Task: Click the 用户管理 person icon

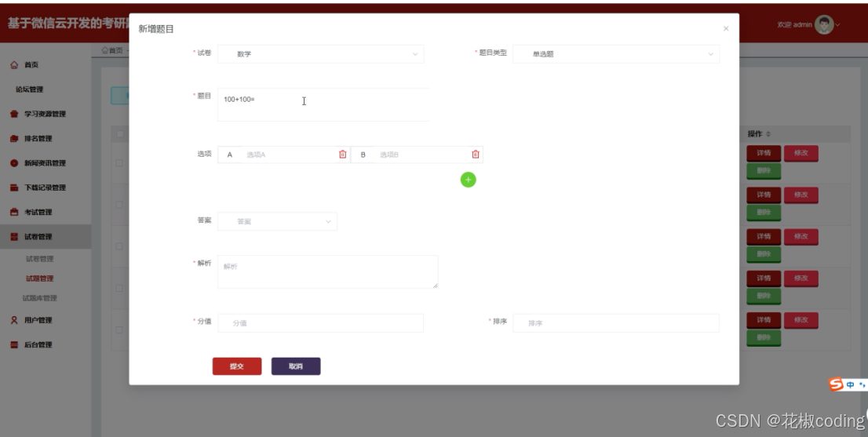Action: point(14,320)
